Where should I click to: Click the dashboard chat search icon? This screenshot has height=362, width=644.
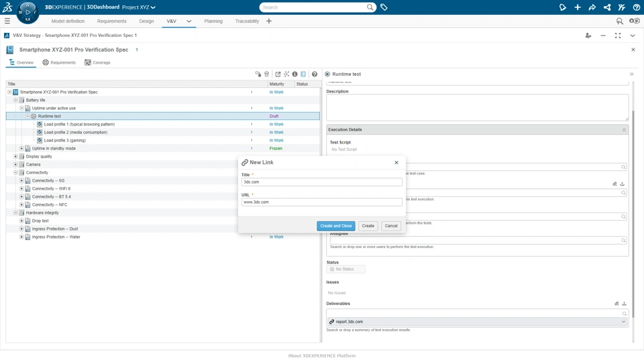619,21
